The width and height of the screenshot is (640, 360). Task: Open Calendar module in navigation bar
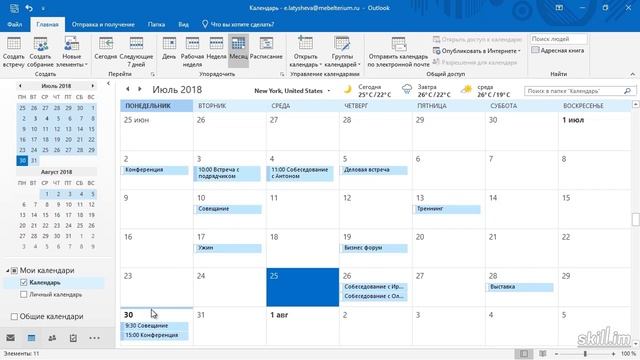[31, 338]
